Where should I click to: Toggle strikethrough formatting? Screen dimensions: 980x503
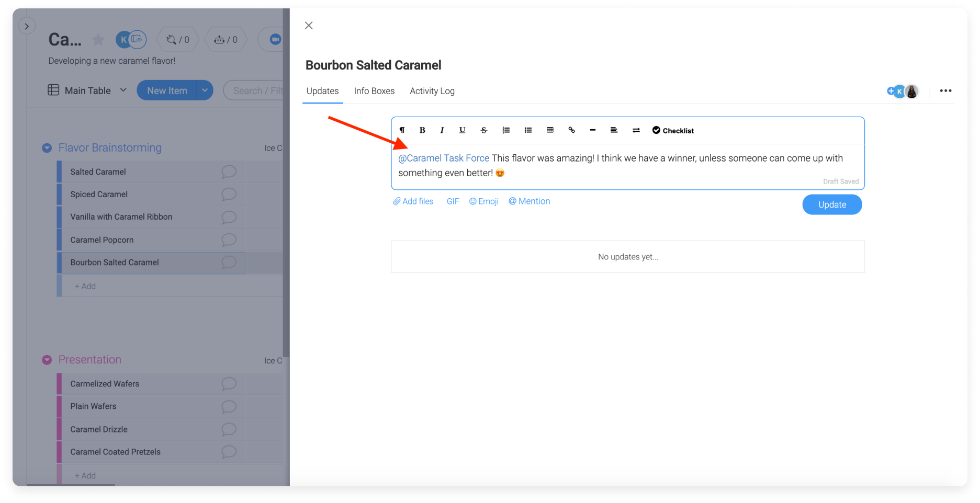(x=484, y=130)
